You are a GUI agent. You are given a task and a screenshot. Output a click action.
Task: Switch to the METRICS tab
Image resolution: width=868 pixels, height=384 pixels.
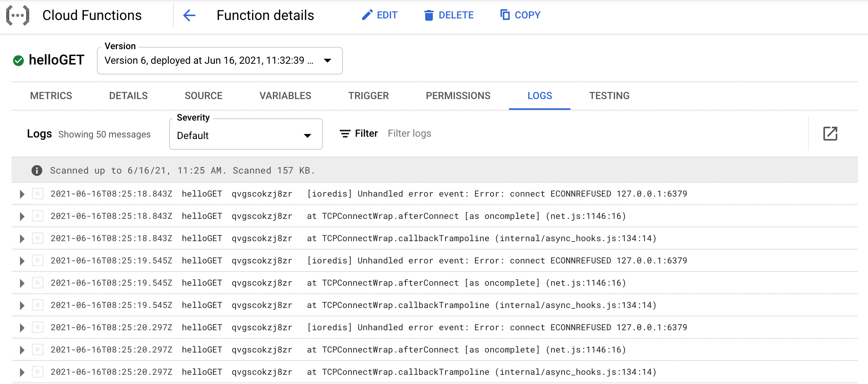51,96
